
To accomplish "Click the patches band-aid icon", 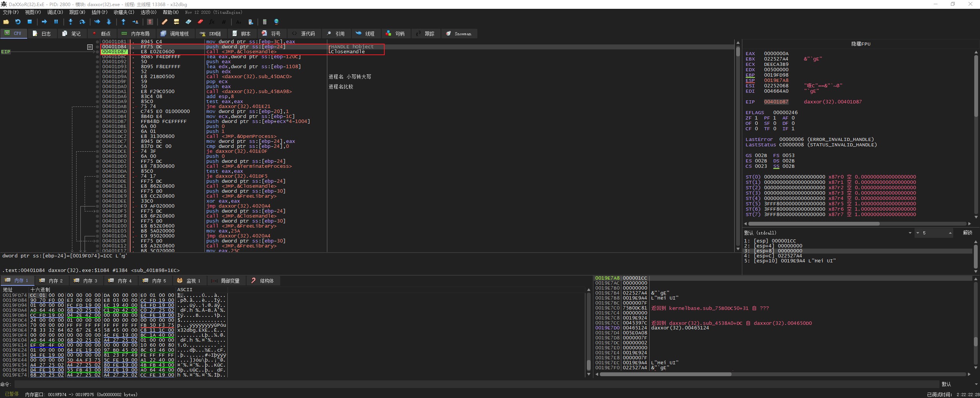I will [x=165, y=22].
